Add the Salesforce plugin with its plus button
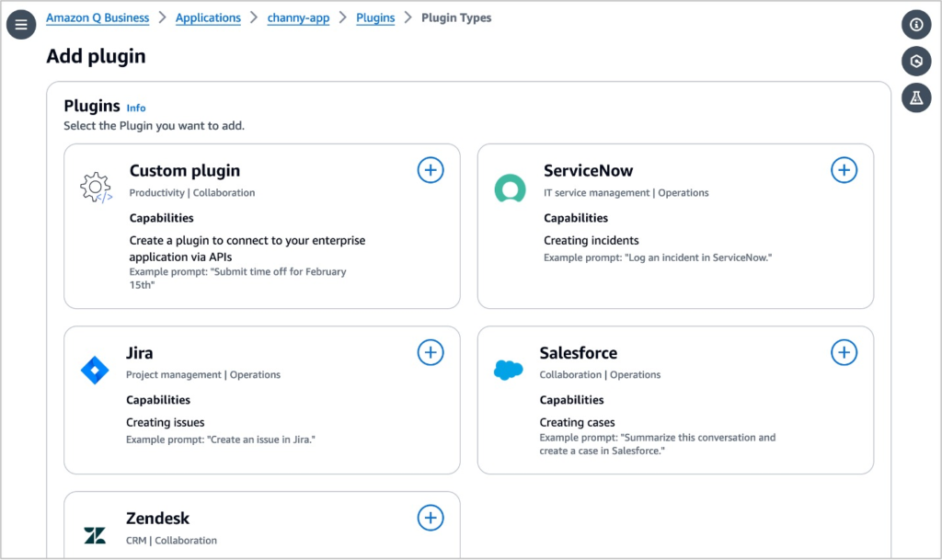 click(x=844, y=352)
